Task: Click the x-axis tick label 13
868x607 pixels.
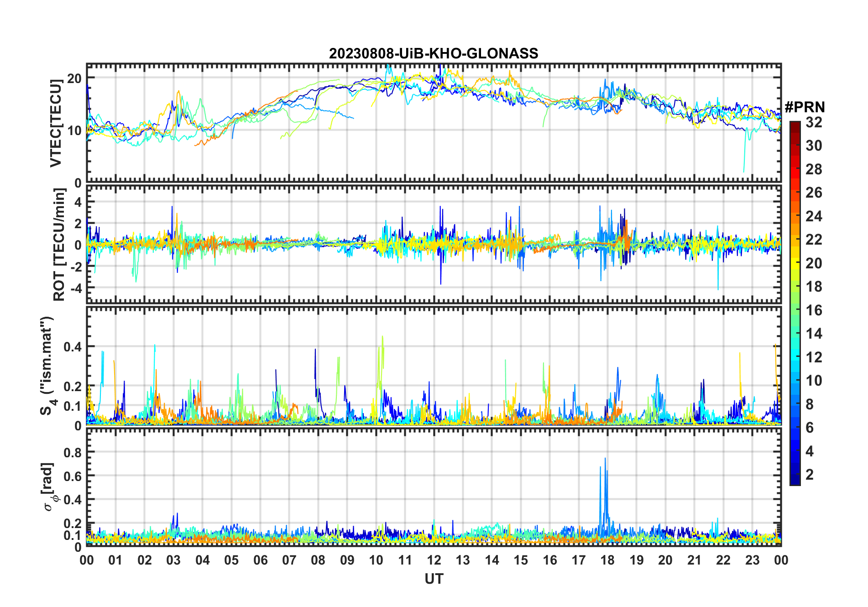Action: 463,560
